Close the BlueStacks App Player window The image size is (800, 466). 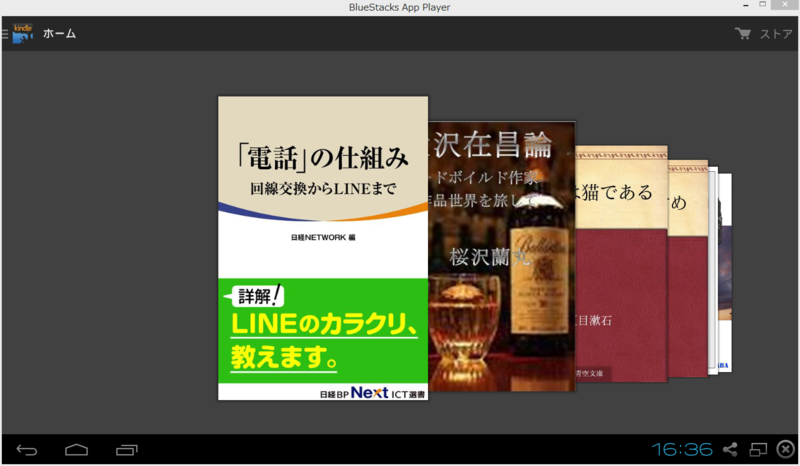coord(786,5)
